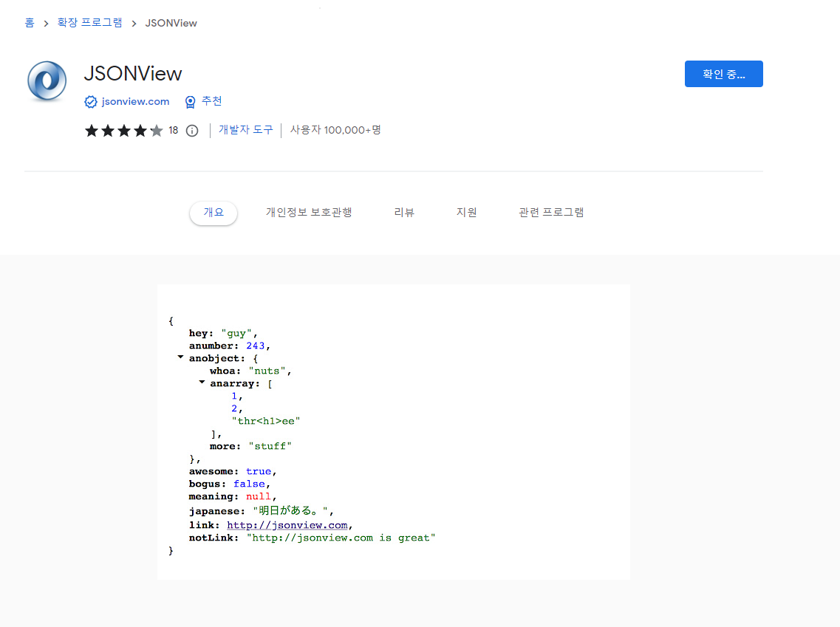Collapse the anarray disclosure triangle
This screenshot has width=840, height=627.
click(x=202, y=383)
